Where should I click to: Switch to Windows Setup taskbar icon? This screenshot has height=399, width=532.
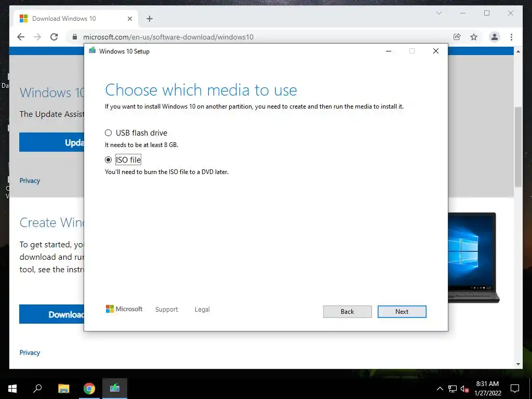(x=115, y=389)
